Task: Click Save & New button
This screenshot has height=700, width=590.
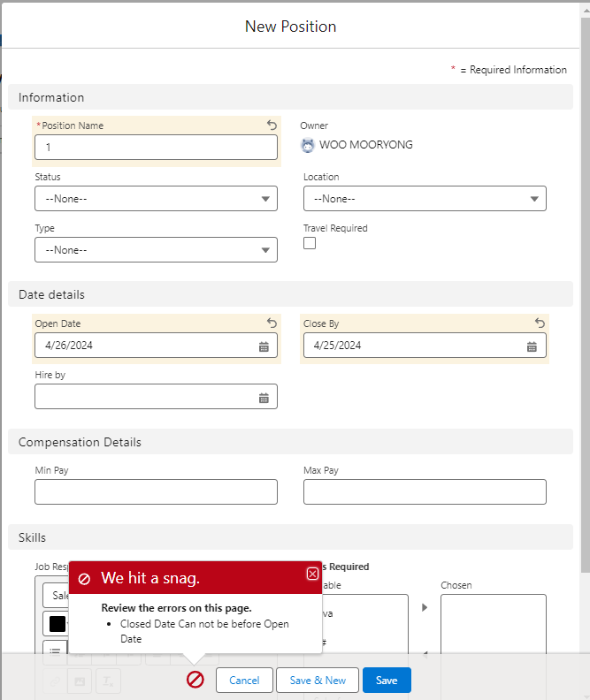Action: click(318, 681)
